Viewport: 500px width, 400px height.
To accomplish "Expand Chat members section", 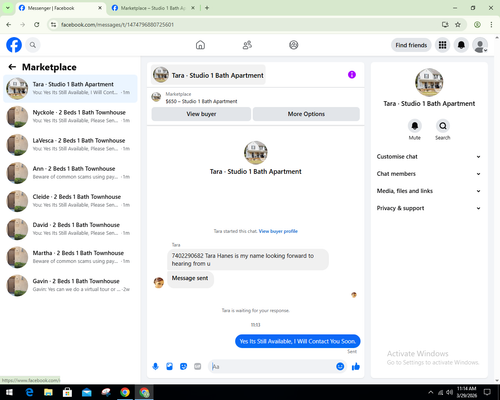I will tap(429, 174).
